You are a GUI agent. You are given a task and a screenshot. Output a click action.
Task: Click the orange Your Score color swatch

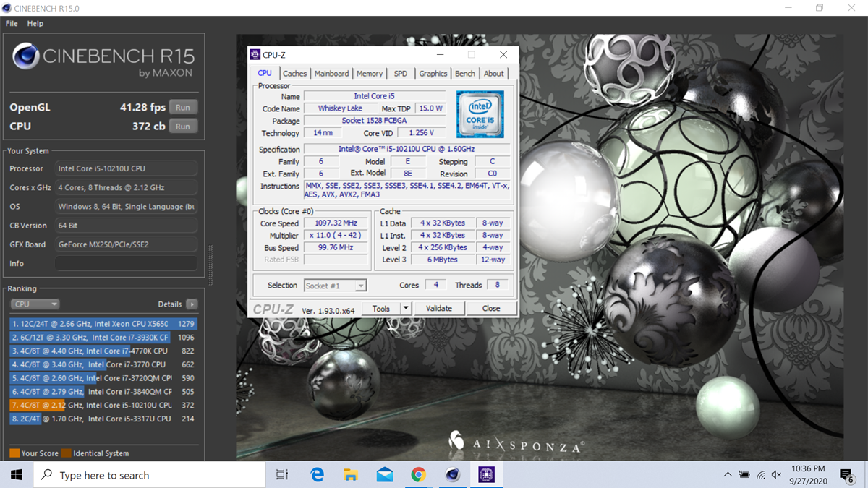click(x=14, y=453)
